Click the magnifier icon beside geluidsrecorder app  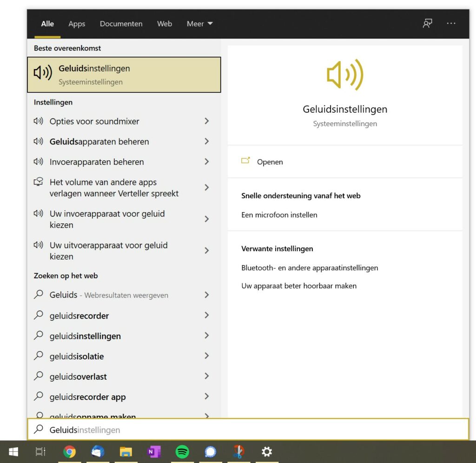(x=38, y=396)
